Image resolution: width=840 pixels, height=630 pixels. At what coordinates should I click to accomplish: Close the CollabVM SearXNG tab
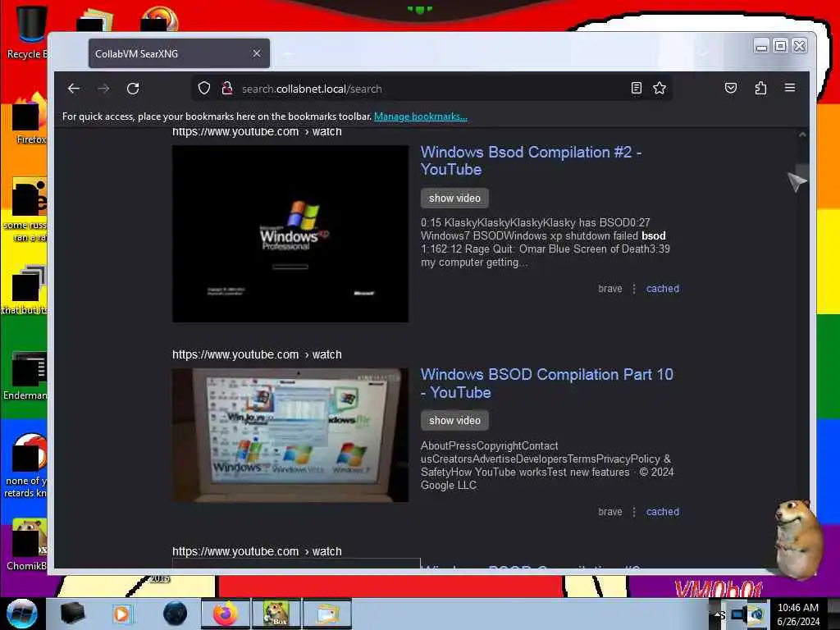pos(257,53)
